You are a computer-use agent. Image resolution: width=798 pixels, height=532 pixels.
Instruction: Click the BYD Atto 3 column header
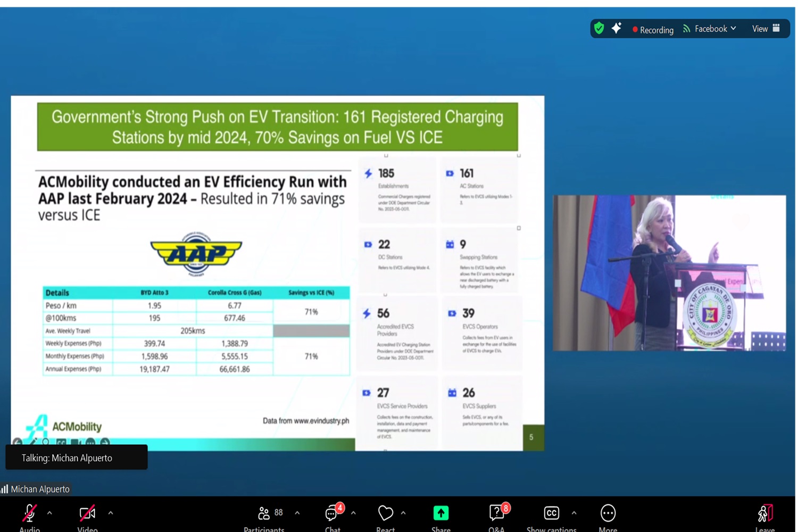[154, 293]
